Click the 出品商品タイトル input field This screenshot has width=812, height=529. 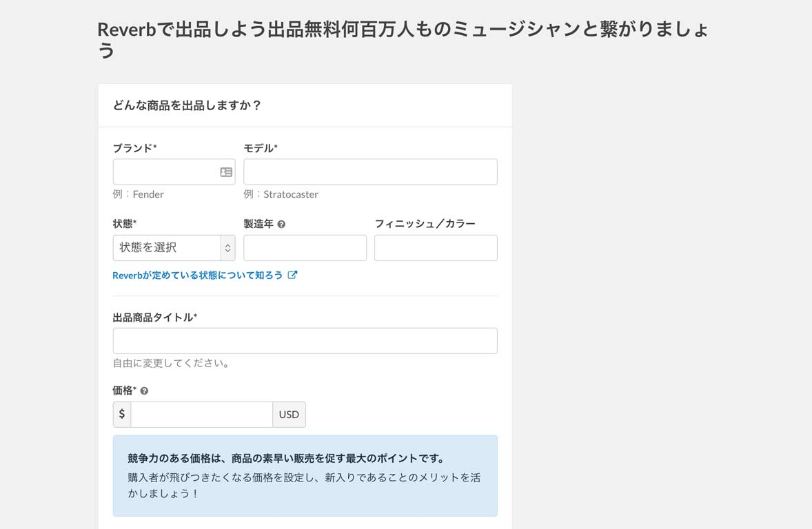click(305, 340)
